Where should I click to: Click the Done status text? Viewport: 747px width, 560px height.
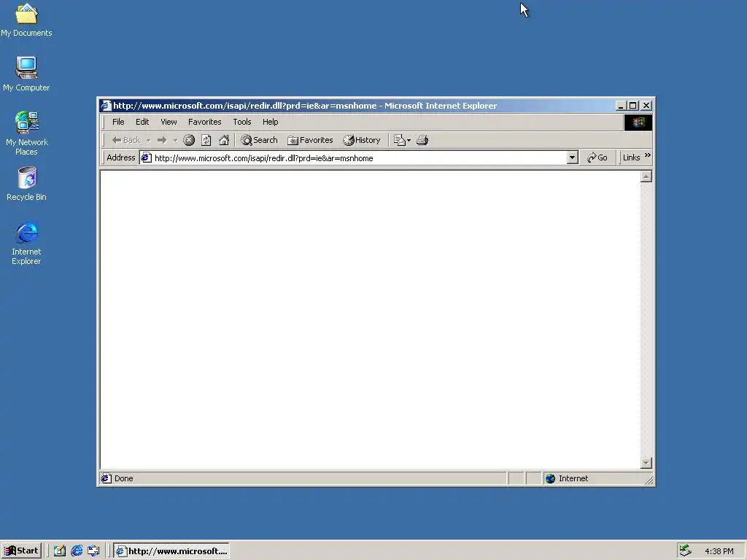coord(124,478)
